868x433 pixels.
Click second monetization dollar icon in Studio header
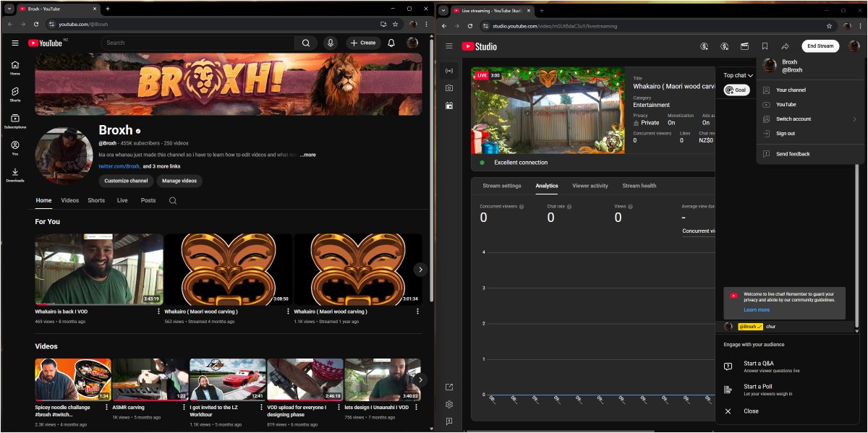[x=724, y=46]
